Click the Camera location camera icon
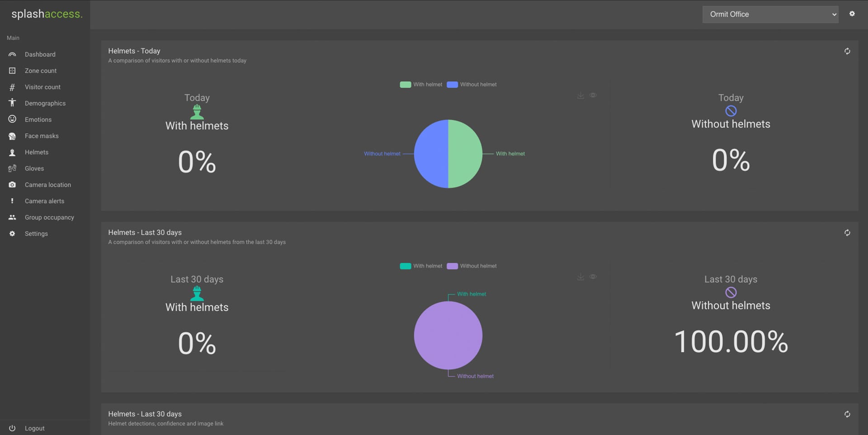The width and height of the screenshot is (868, 435). [12, 185]
